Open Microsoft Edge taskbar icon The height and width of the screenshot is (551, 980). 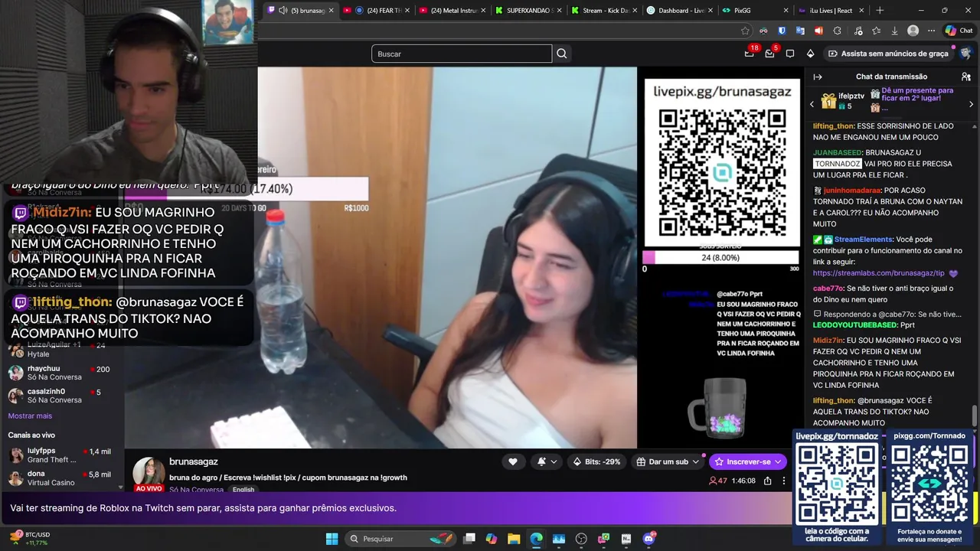click(536, 539)
